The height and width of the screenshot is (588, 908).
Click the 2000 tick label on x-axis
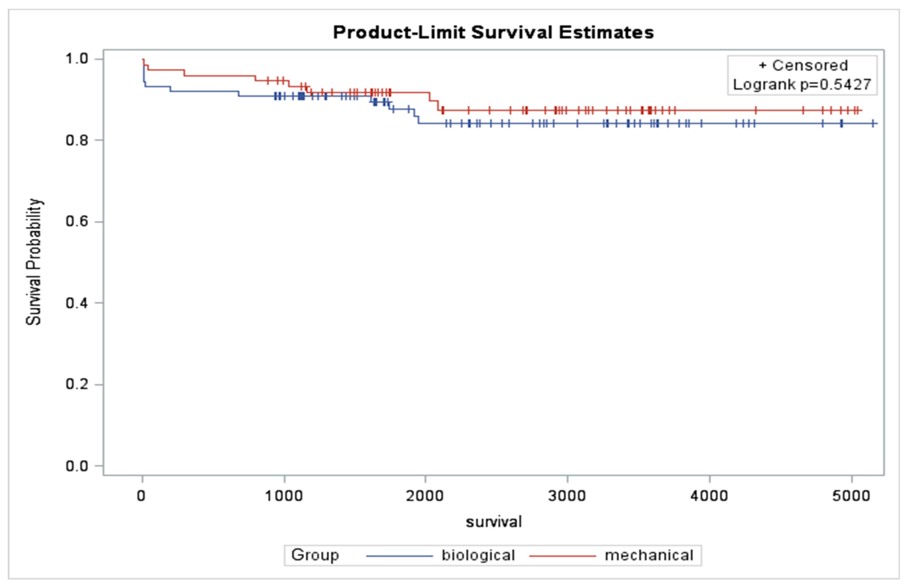coord(425,496)
